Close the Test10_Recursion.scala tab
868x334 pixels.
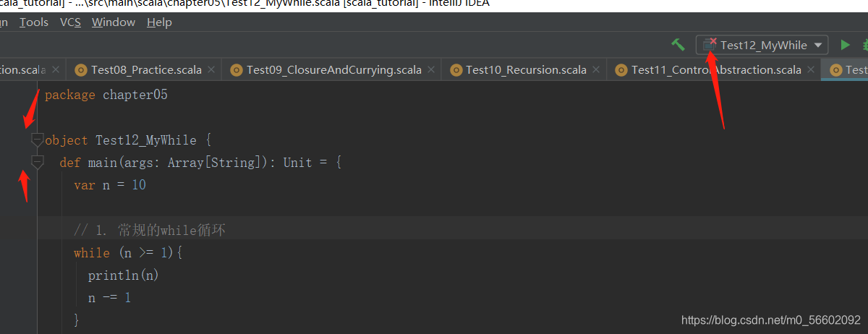[596, 70]
